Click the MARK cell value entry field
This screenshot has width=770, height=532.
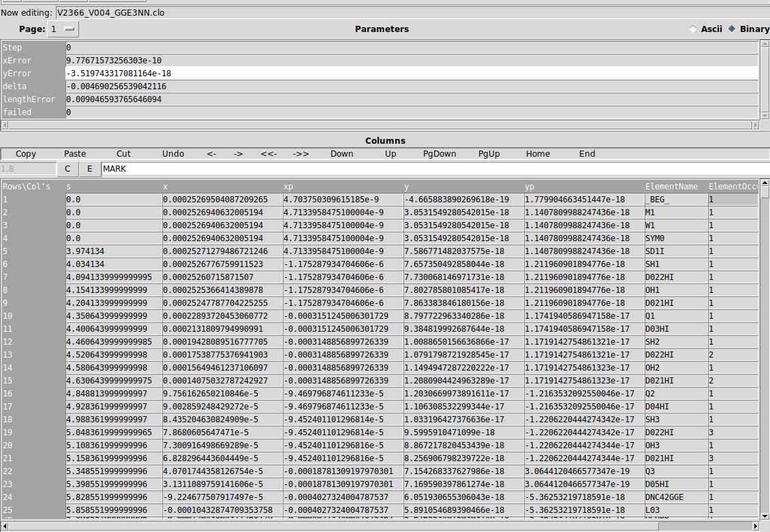pos(409,168)
